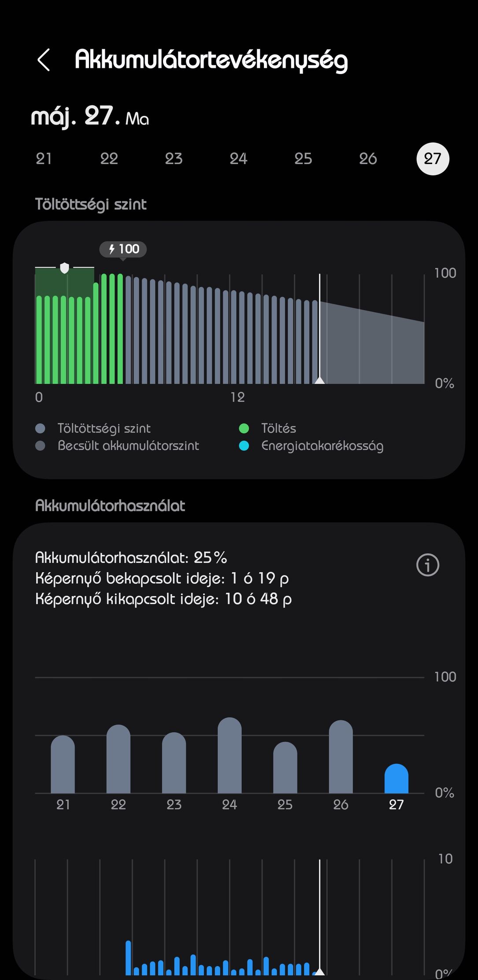Select day 21 in date row
478x980 pixels.
44,159
